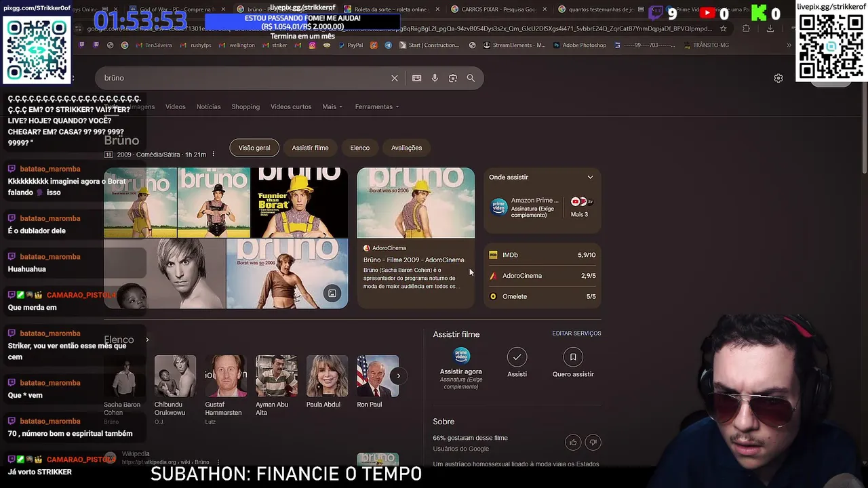The image size is (868, 488).
Task: Click EDITAR SERVIÇOS link
Action: (576, 333)
